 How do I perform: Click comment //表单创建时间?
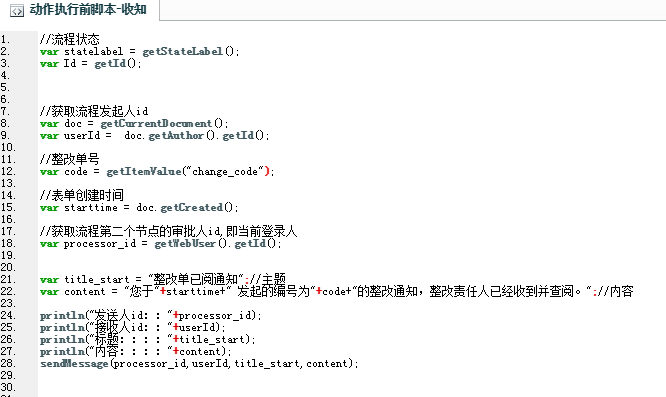pyautogui.click(x=82, y=195)
